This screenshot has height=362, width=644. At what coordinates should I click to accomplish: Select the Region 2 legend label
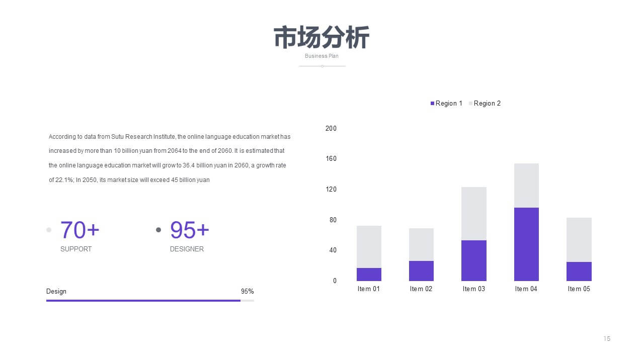(x=487, y=103)
